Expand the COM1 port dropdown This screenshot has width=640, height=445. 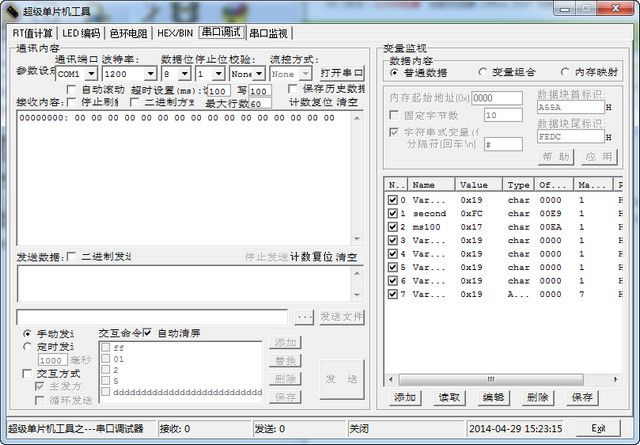coord(92,74)
